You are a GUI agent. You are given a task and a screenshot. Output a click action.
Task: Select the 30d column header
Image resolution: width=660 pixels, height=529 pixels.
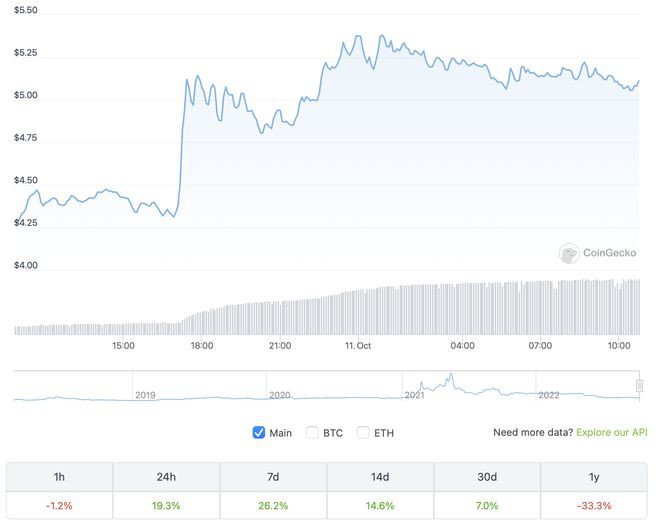pyautogui.click(x=487, y=477)
